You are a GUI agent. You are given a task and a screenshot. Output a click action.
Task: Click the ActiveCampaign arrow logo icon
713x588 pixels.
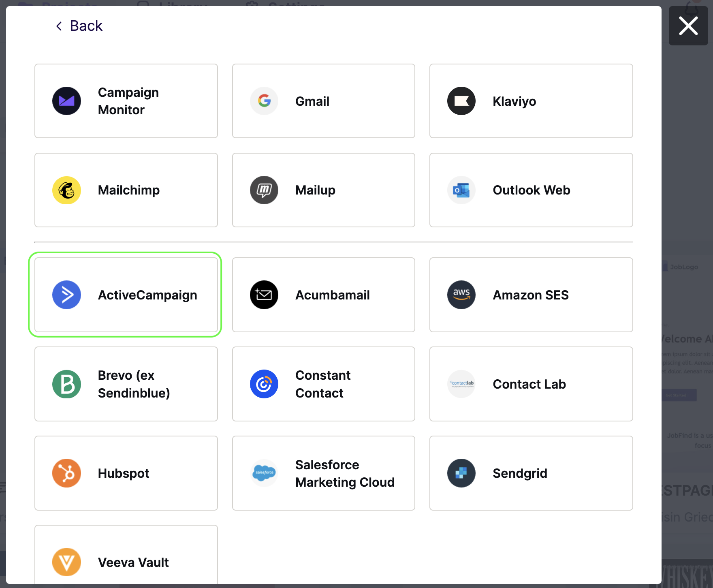[66, 295]
